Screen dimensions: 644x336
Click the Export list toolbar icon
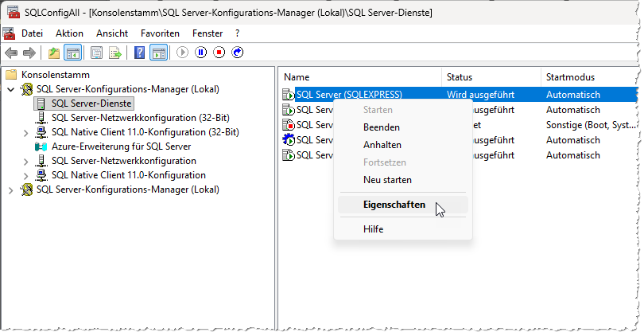point(115,53)
